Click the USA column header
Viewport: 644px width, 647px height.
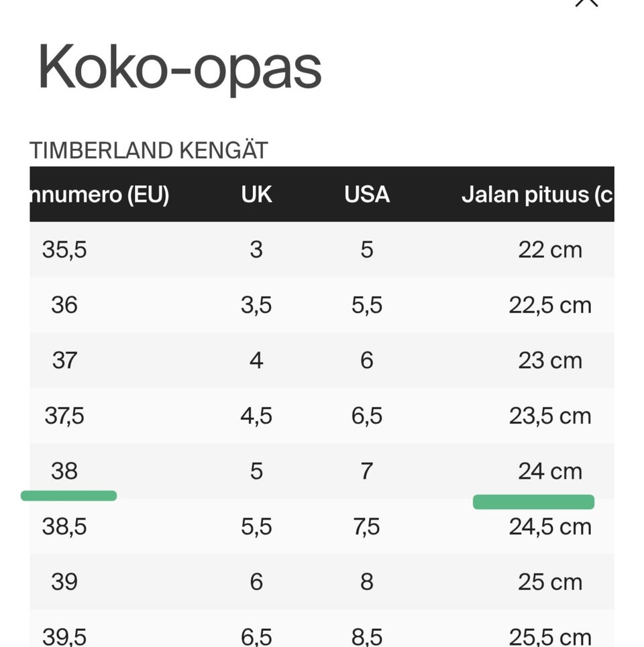[366, 194]
